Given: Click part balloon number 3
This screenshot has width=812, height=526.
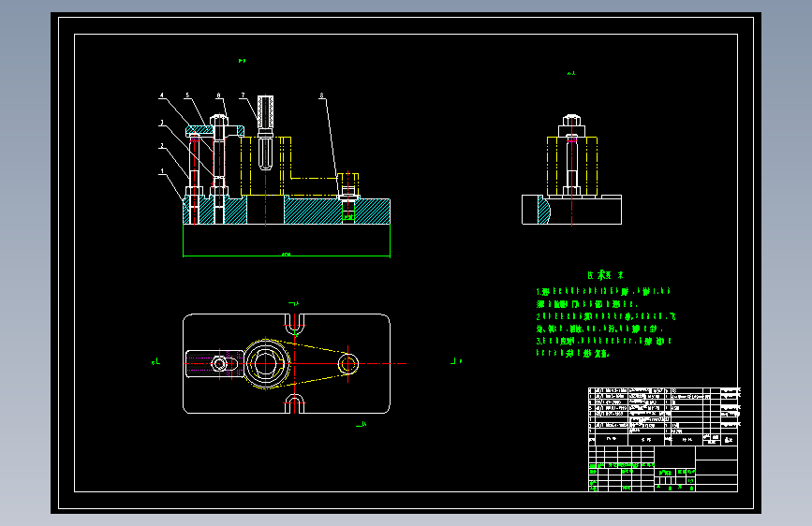Looking at the screenshot, I should point(162,123).
